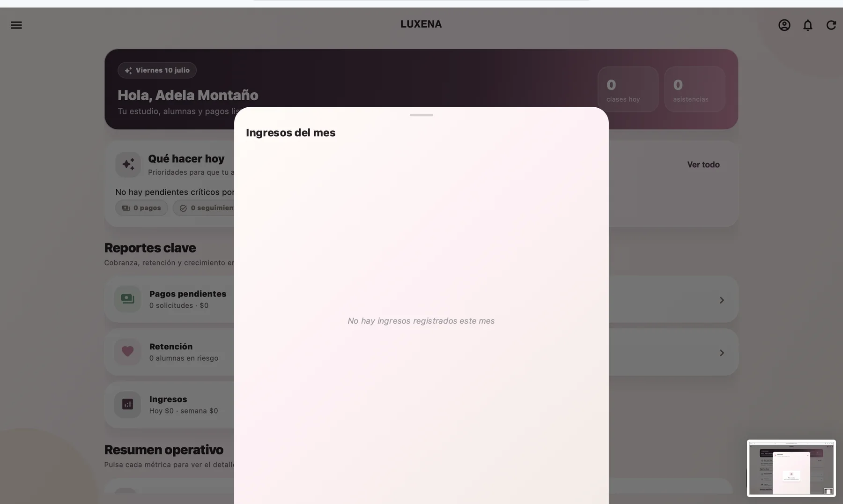Click the 0 pagos chip
This screenshot has height=504, width=843.
pyautogui.click(x=141, y=208)
